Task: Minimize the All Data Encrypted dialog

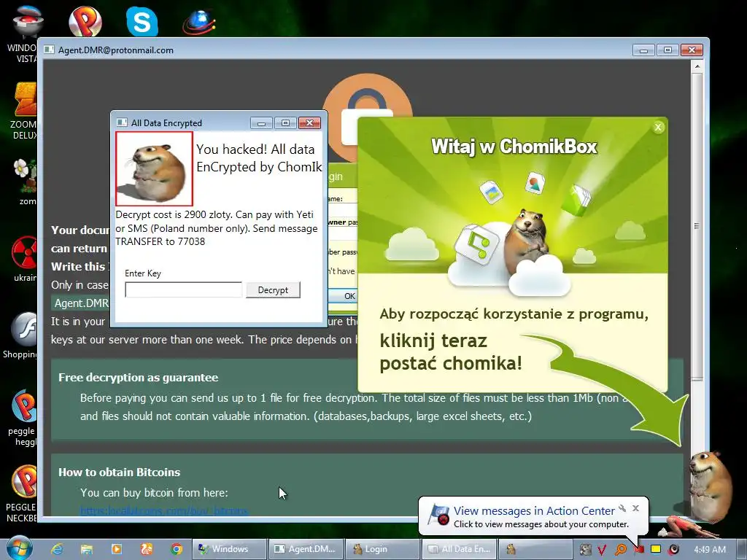Action: pyautogui.click(x=261, y=123)
